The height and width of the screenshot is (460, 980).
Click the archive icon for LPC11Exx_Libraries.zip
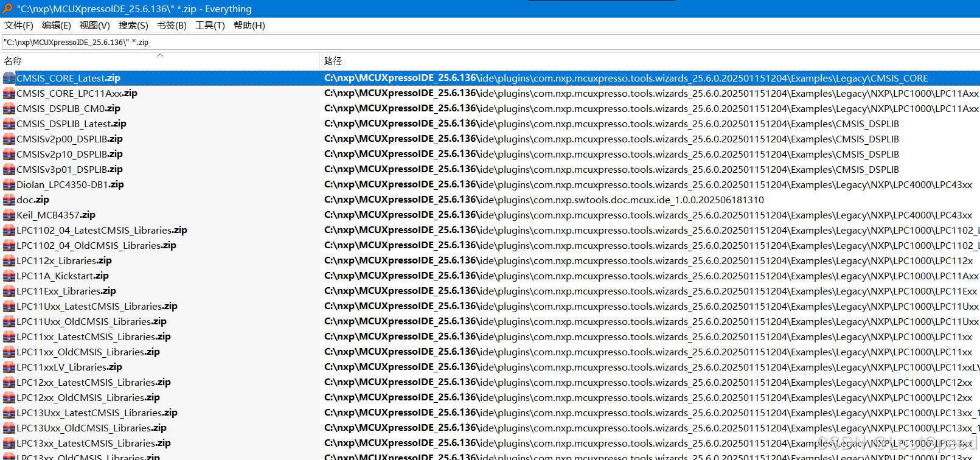point(9,291)
